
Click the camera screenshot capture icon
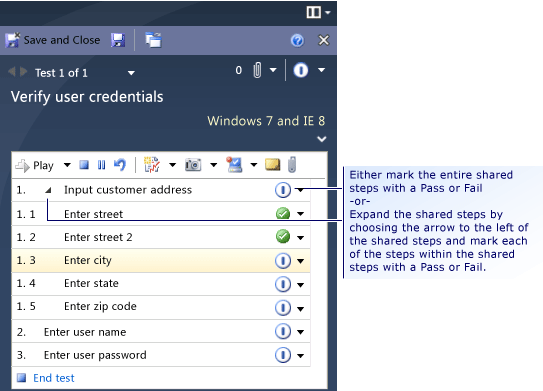tap(193, 165)
